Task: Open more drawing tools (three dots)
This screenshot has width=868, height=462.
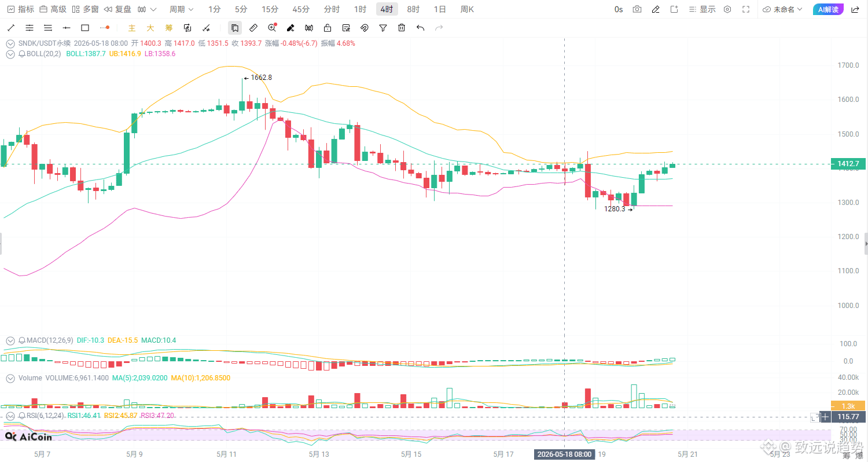Action: click(104, 28)
